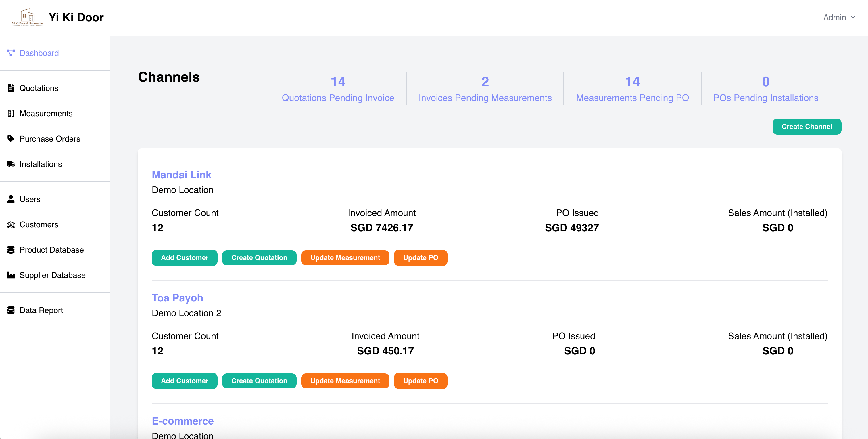Click the SGD 49327 PO Issued value

coord(572,228)
